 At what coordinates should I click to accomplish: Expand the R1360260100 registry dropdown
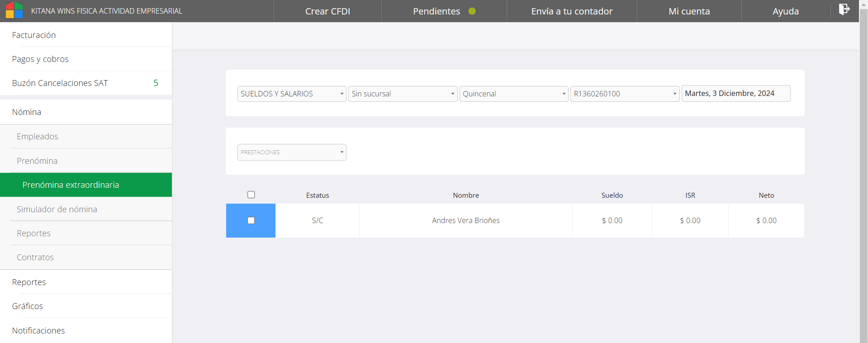click(x=624, y=94)
